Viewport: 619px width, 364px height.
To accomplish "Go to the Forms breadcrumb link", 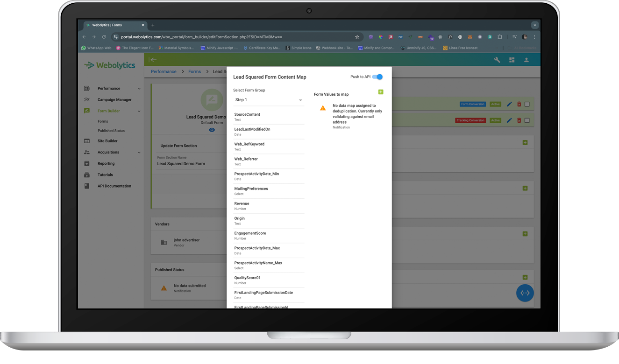I will [x=194, y=71].
